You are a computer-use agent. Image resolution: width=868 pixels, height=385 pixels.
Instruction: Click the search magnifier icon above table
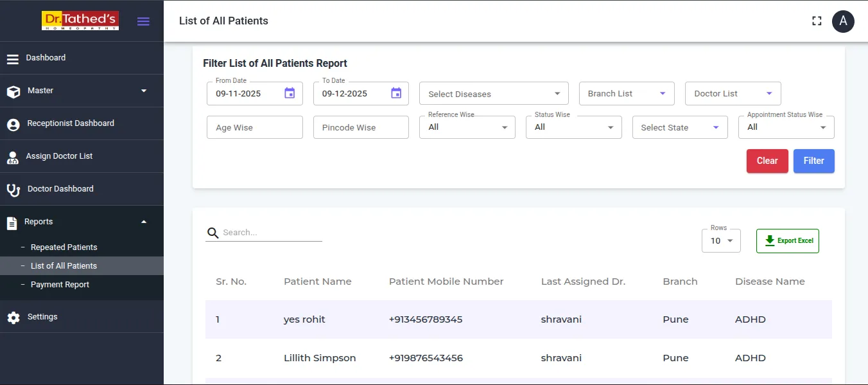[213, 233]
